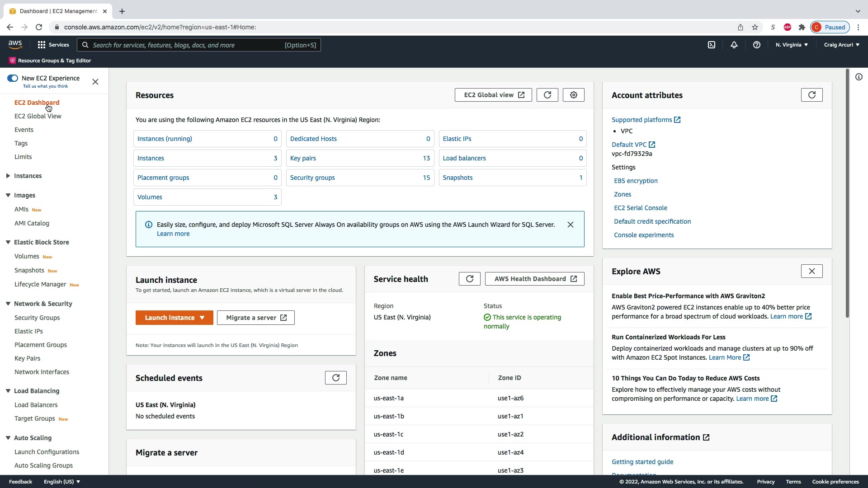The width and height of the screenshot is (868, 488).
Task: Refresh the Resources panel
Action: tap(547, 95)
